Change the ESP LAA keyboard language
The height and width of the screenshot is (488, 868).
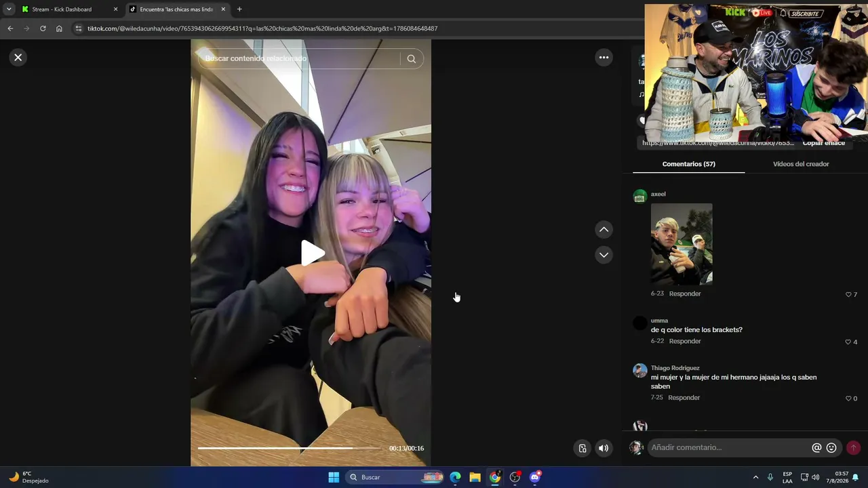click(787, 477)
